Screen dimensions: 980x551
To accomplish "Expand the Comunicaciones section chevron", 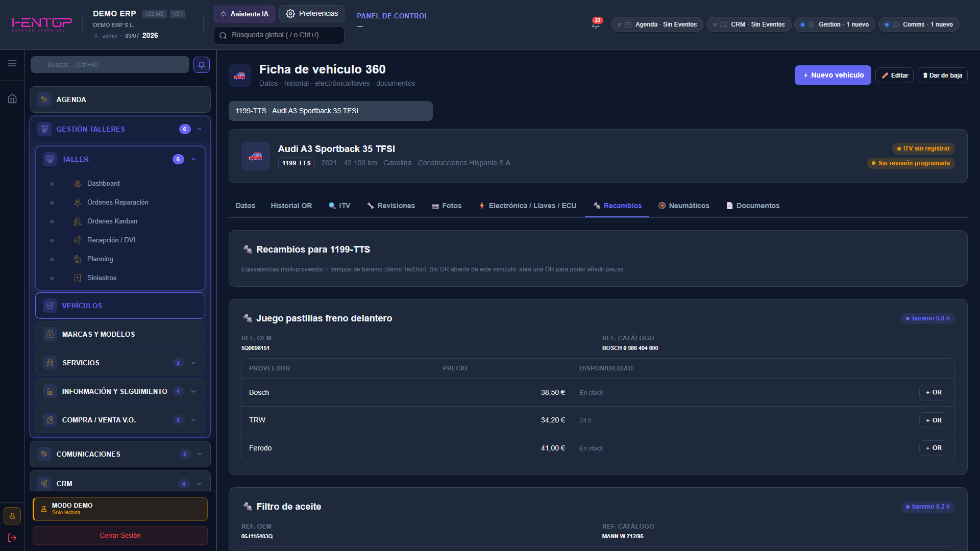I will tap(200, 454).
